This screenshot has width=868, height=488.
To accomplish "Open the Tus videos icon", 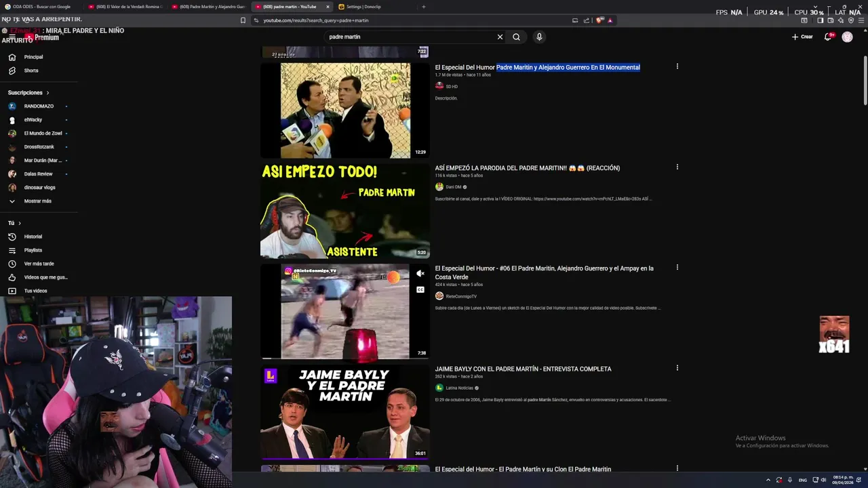I will pos(12,291).
